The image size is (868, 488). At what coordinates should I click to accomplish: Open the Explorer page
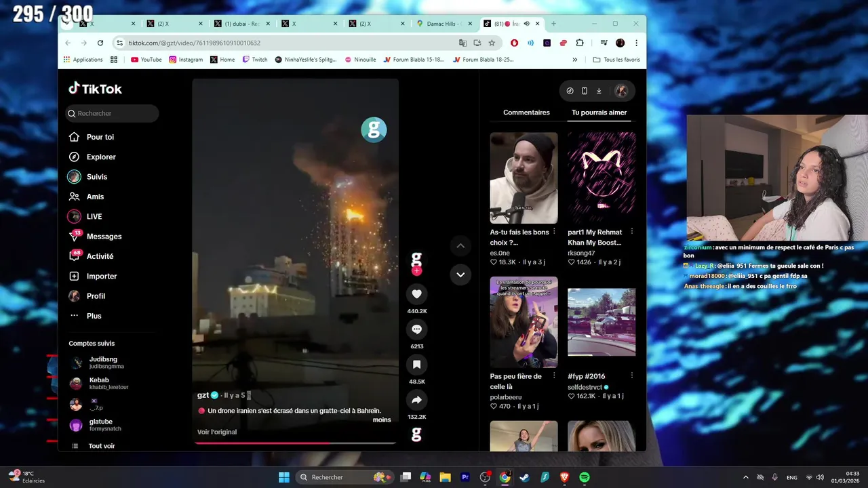tap(101, 157)
